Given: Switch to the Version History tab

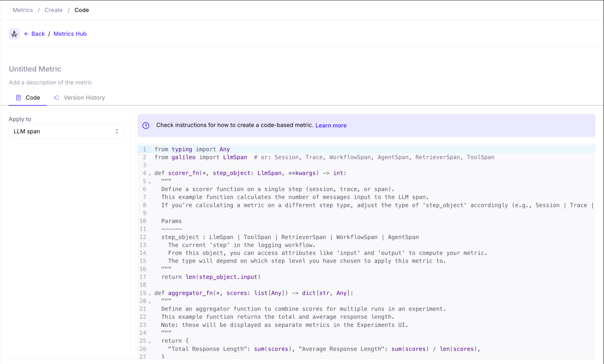Looking at the screenshot, I should 84,97.
